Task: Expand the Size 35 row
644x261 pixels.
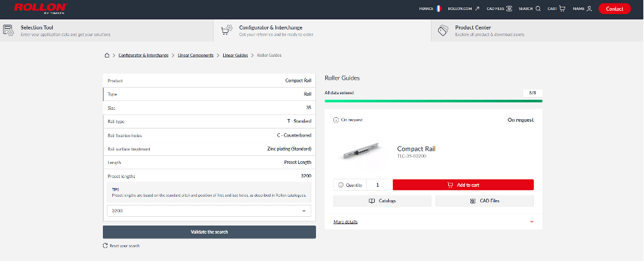Action: tap(209, 108)
